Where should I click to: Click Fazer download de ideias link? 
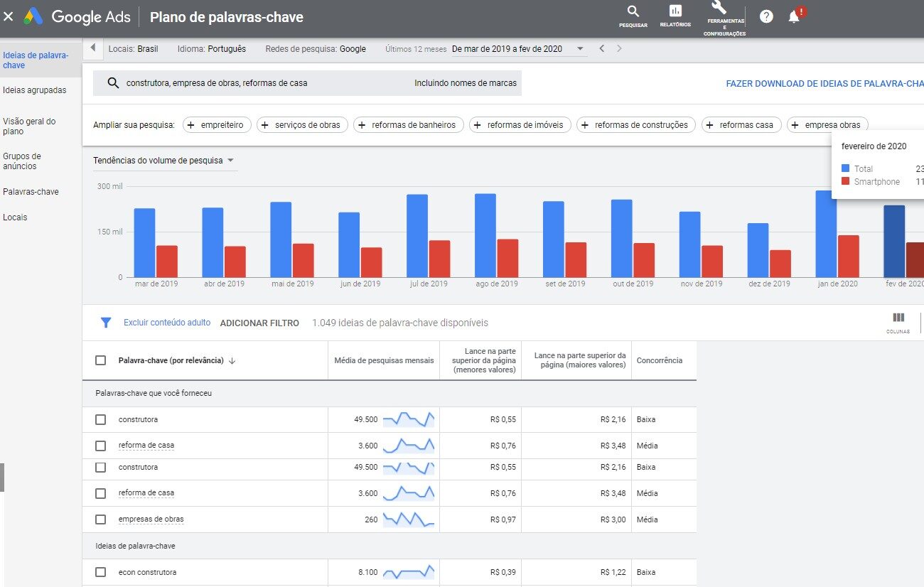(x=824, y=84)
